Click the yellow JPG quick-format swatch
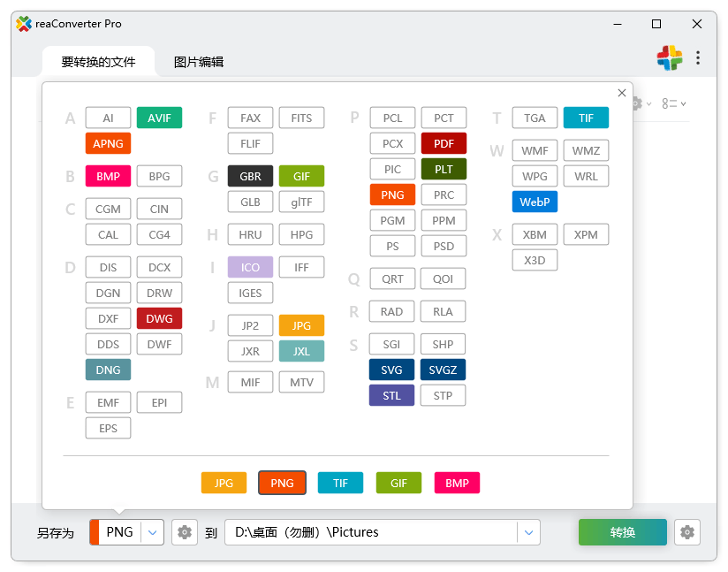Image resolution: width=728 pixels, height=572 pixels. [x=224, y=483]
